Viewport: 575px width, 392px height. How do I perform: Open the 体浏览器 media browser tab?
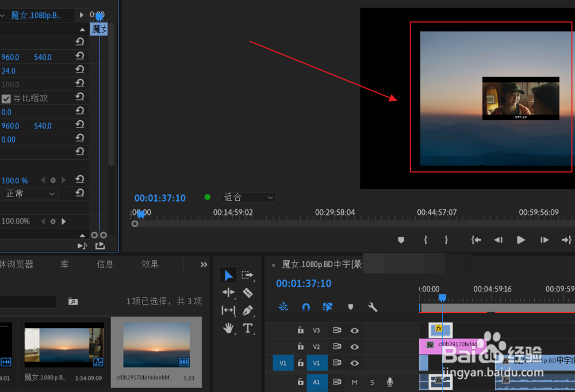[x=17, y=264]
